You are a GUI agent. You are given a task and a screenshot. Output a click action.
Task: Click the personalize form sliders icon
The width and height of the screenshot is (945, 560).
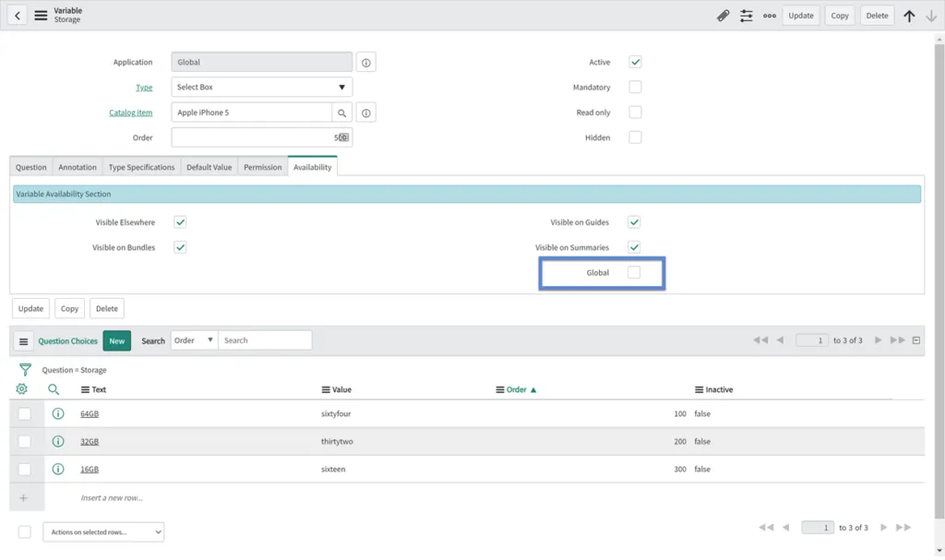click(747, 16)
